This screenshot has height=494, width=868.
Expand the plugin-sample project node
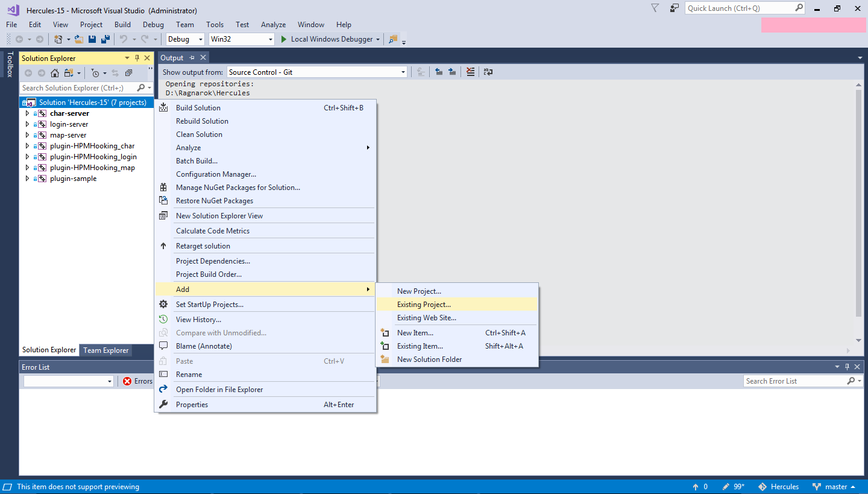pos(27,179)
